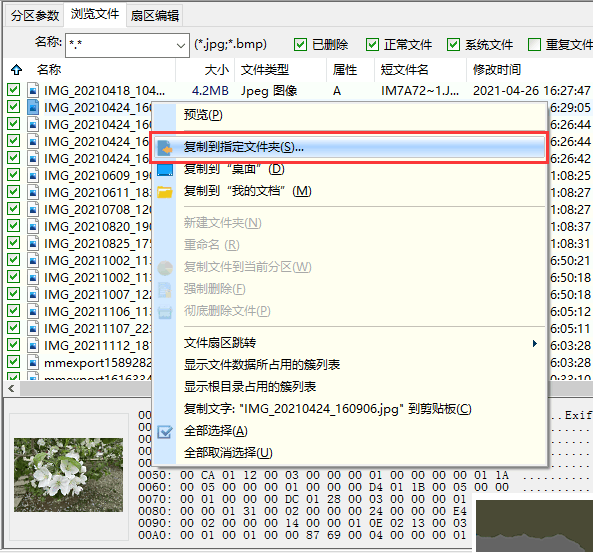Click file icon of IMG_20211007_12 row
This screenshot has width=593, height=553.
pyautogui.click(x=33, y=294)
